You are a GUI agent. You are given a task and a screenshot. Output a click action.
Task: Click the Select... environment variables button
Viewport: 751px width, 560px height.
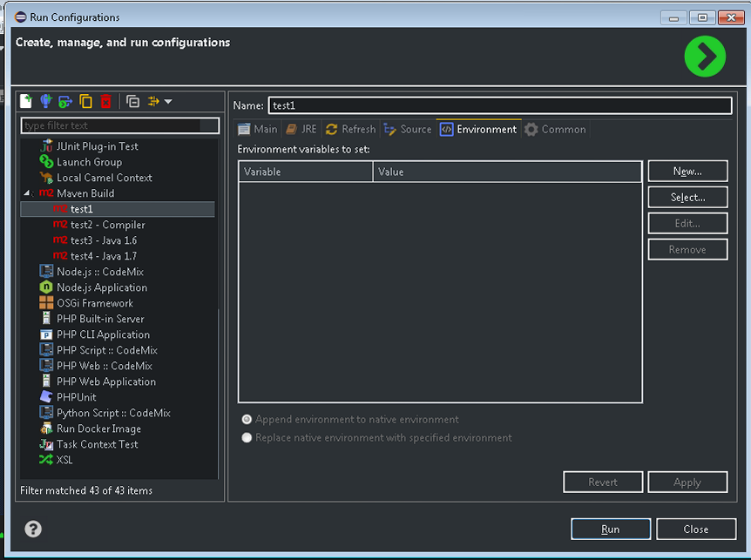tap(687, 198)
